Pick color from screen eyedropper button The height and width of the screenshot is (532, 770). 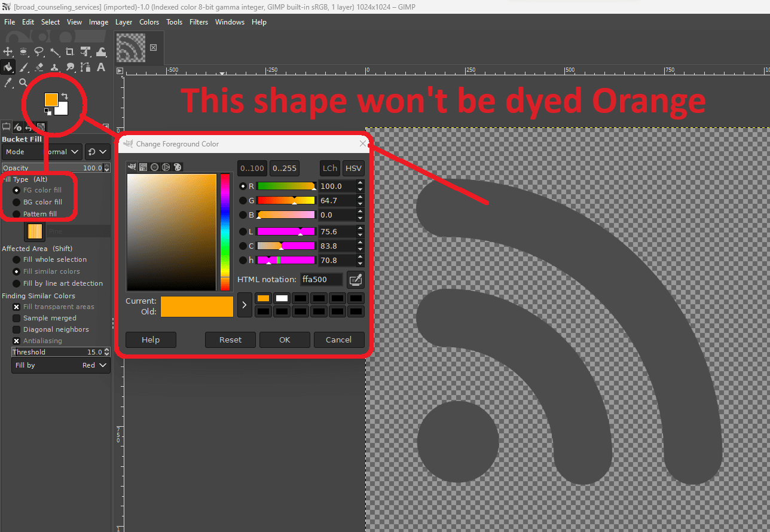[356, 279]
